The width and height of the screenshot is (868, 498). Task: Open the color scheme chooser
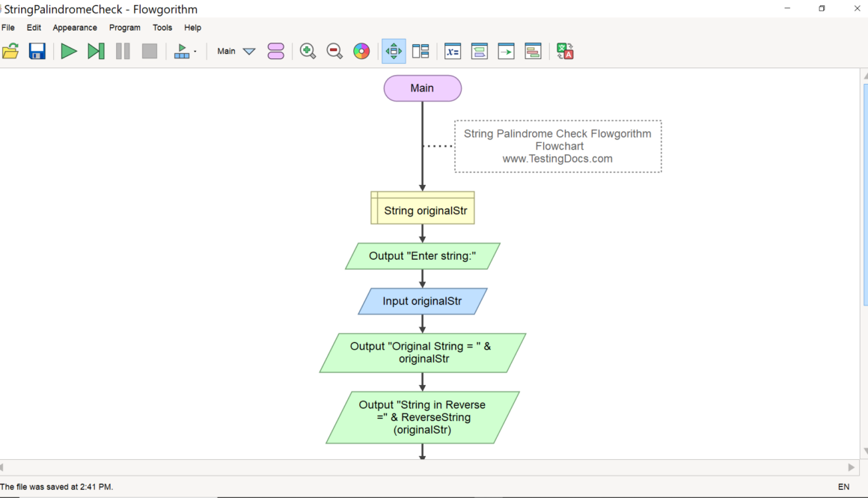[361, 52]
